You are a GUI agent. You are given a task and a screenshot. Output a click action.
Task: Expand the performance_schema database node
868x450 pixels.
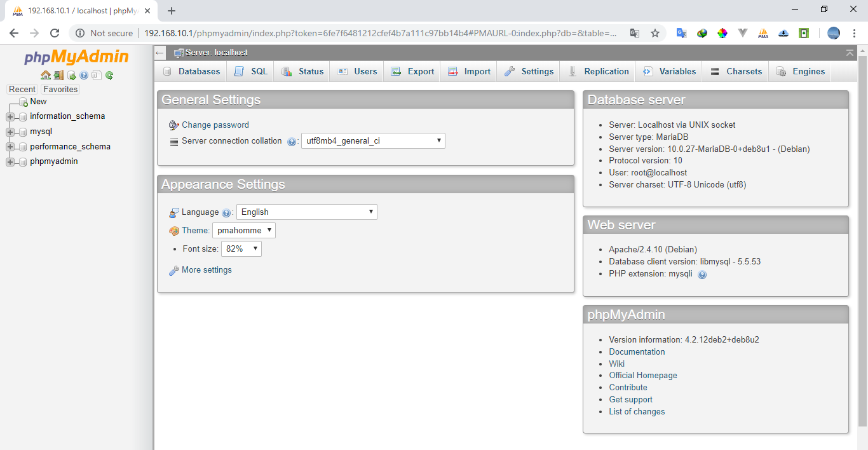pyautogui.click(x=10, y=147)
